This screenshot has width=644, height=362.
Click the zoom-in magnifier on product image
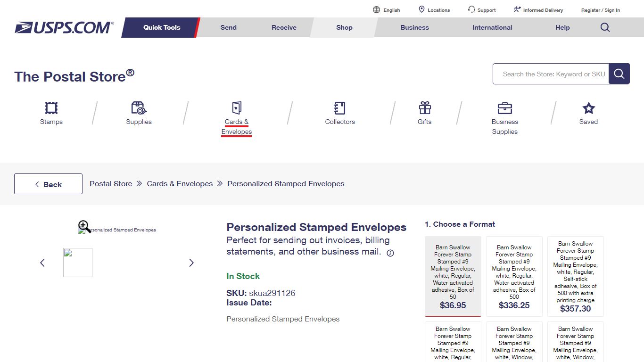point(84,226)
